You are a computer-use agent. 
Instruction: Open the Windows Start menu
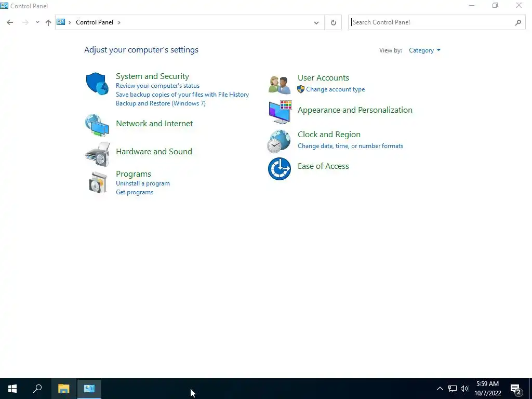tap(12, 389)
